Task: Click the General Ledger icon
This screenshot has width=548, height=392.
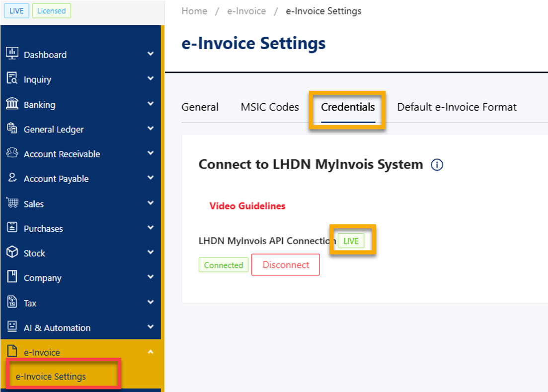Action: point(12,128)
